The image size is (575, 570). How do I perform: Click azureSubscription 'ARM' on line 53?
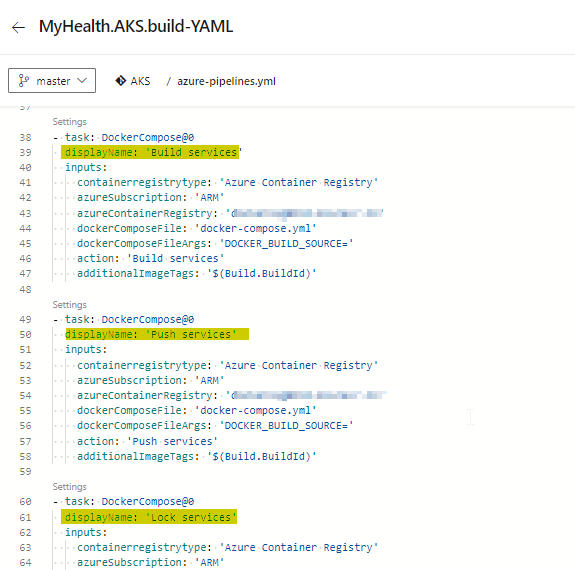click(x=150, y=380)
